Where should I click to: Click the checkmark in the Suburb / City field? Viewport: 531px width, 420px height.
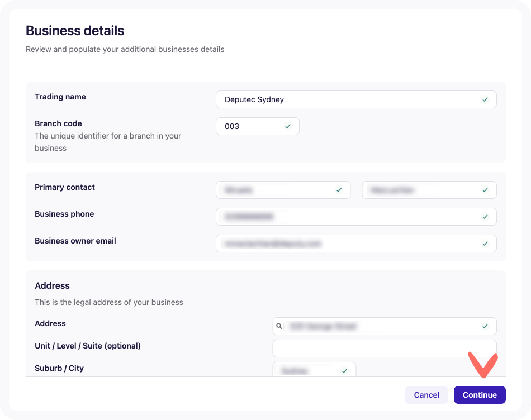click(x=345, y=370)
